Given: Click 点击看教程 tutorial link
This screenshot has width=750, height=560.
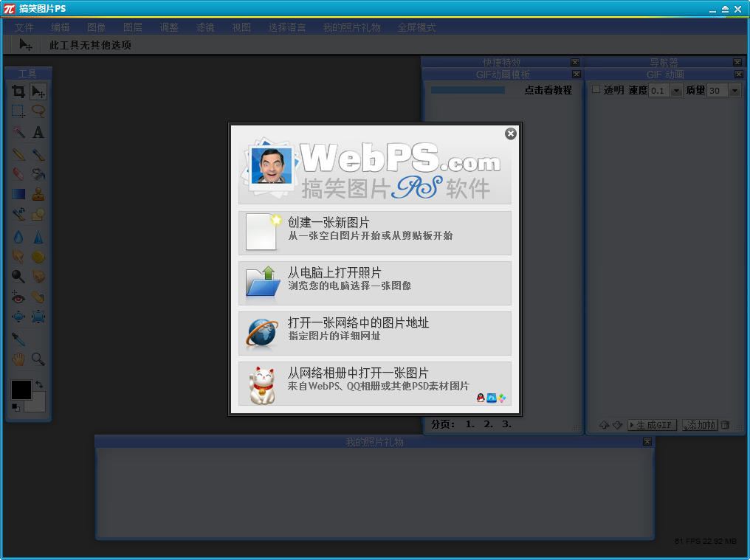Looking at the screenshot, I should tap(548, 90).
